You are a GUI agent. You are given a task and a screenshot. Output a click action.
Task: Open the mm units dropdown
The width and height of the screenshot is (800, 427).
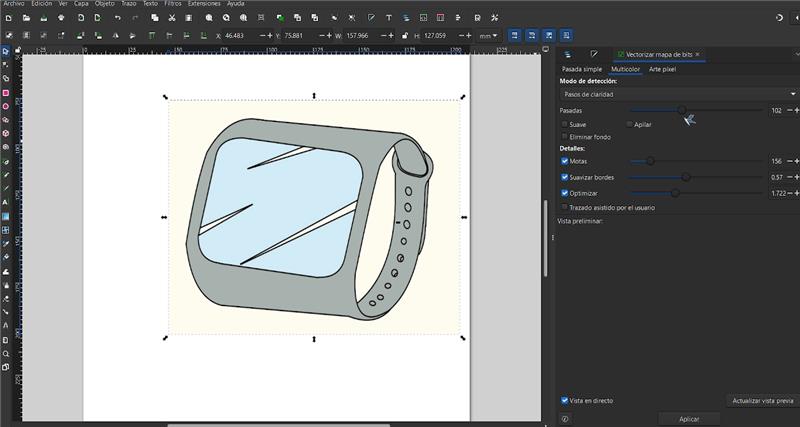click(488, 36)
